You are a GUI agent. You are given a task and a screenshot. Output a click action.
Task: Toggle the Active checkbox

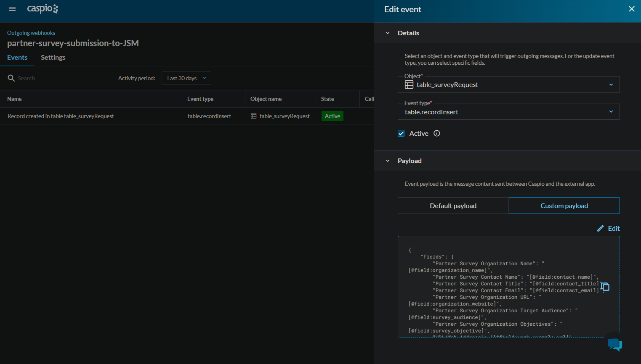coord(401,133)
